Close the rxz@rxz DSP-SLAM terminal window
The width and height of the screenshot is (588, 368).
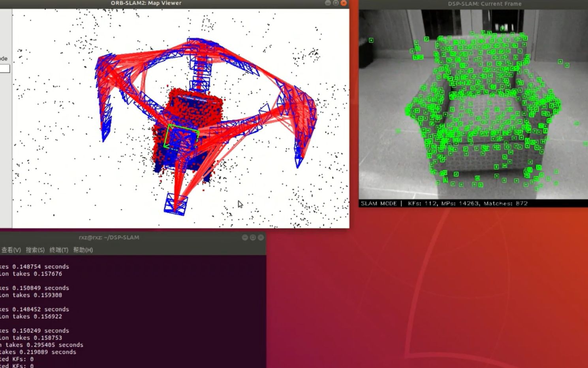(261, 238)
